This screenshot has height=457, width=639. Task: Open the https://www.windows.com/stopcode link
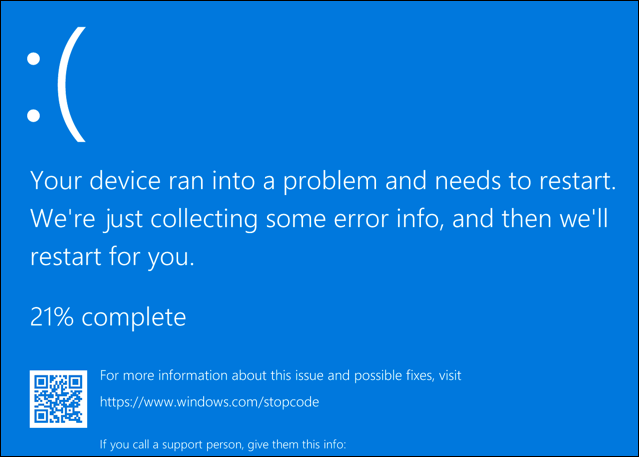click(208, 402)
